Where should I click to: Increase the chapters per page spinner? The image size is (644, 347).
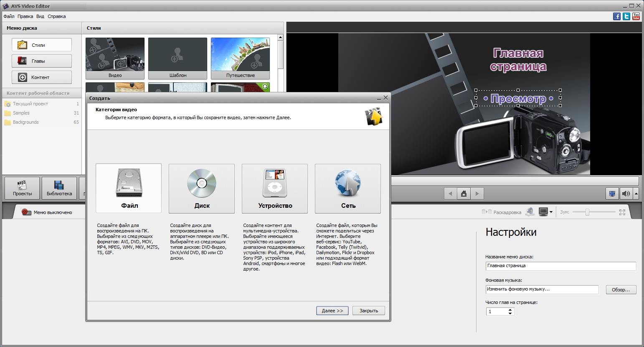point(510,310)
